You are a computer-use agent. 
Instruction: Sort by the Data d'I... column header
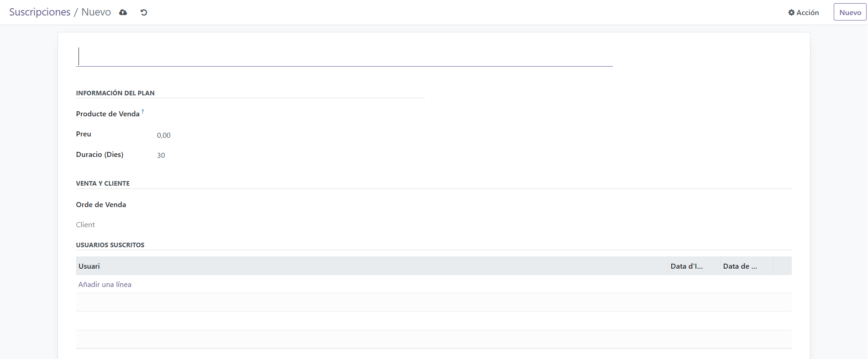pyautogui.click(x=686, y=266)
